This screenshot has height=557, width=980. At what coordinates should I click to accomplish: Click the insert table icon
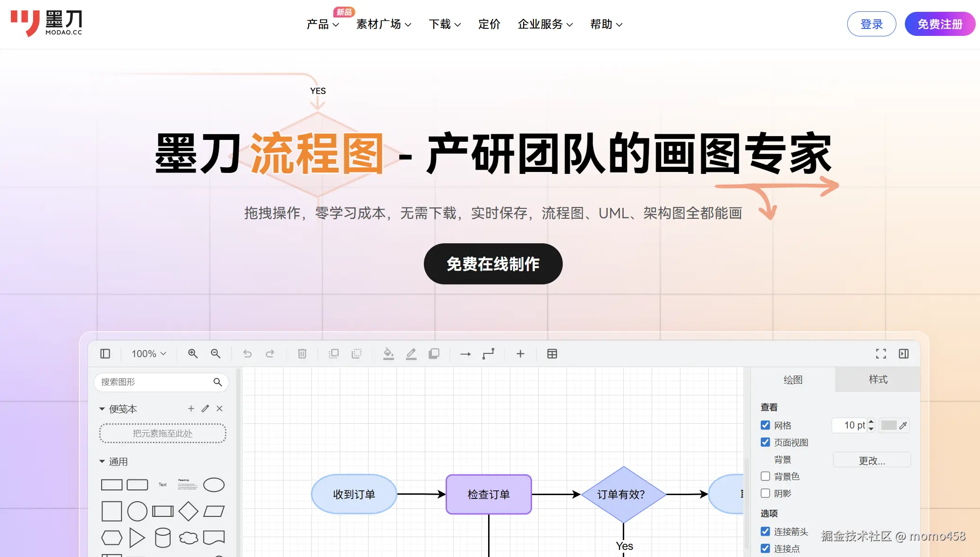552,353
